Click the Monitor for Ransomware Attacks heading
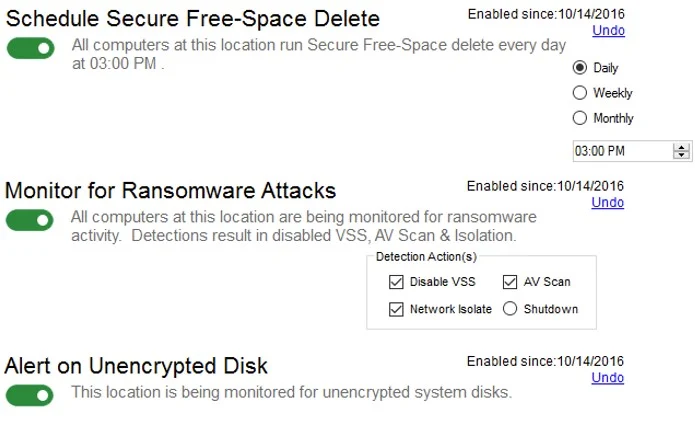This screenshot has height=425, width=695. pos(170,190)
